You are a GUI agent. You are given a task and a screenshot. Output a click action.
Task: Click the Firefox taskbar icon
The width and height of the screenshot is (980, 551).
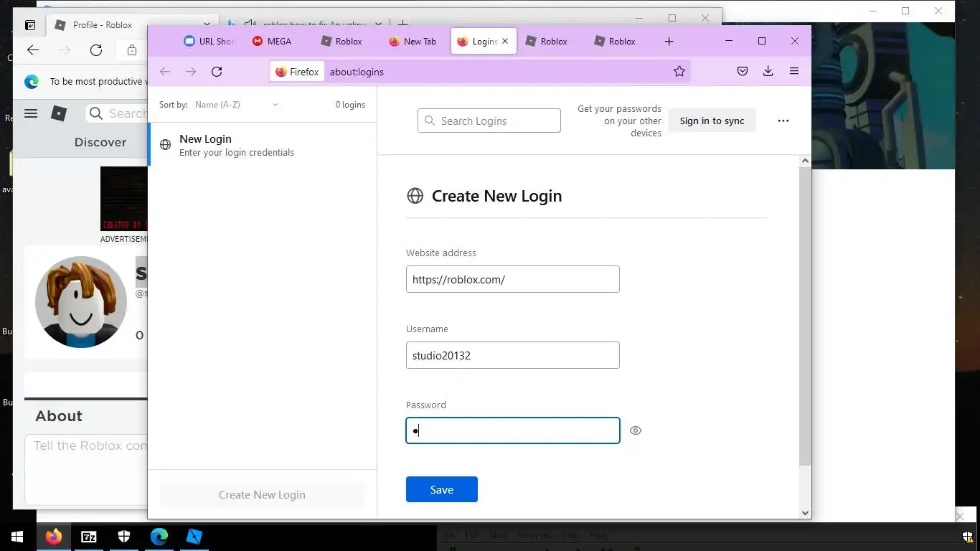[x=54, y=537]
